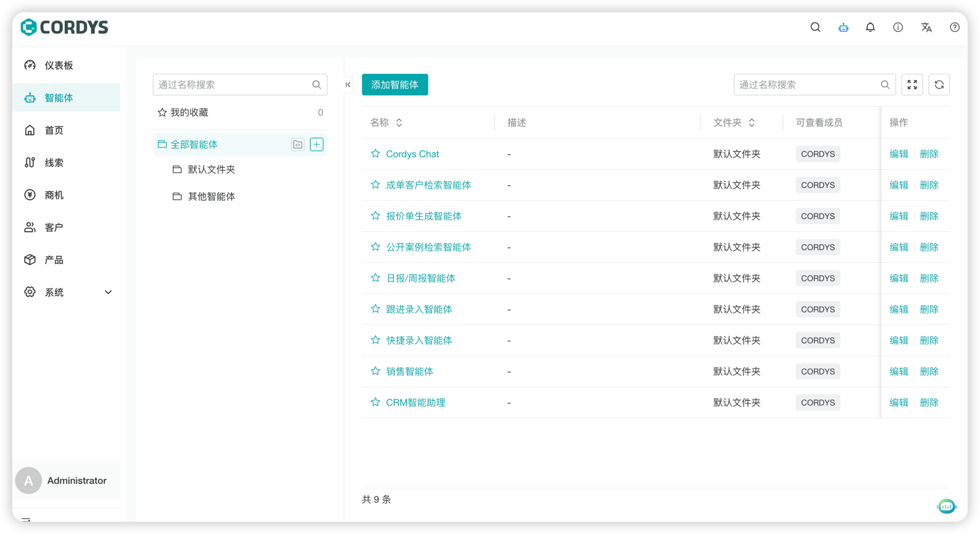Edit 报价单生成智能体 via its 编辑 link
This screenshot has width=980, height=534.
tap(899, 216)
